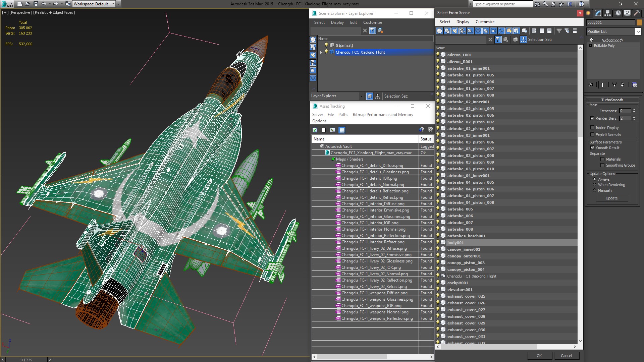Open the Utilities hammer tab
The height and width of the screenshot is (362, 644).
637,13
